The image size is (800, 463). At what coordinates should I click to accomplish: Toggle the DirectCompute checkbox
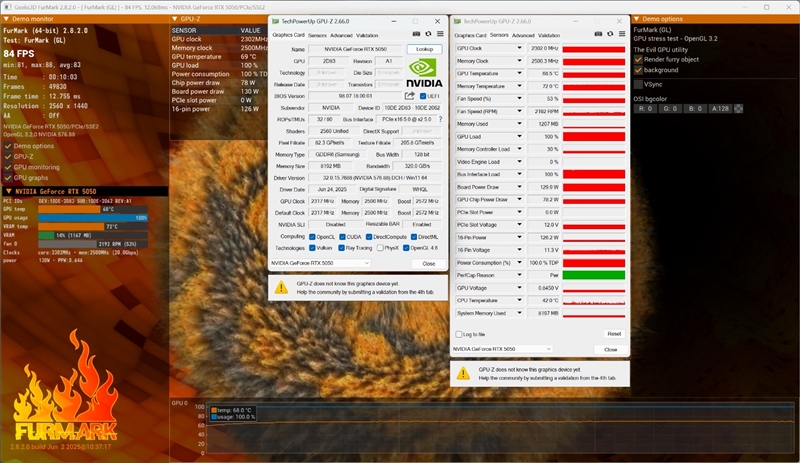369,237
